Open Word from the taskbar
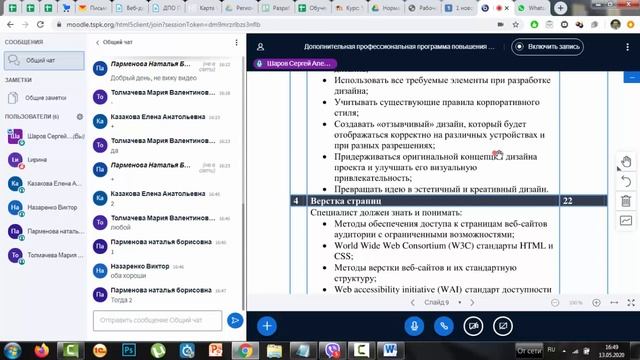Screen dimensions: 640x360 click(390, 351)
